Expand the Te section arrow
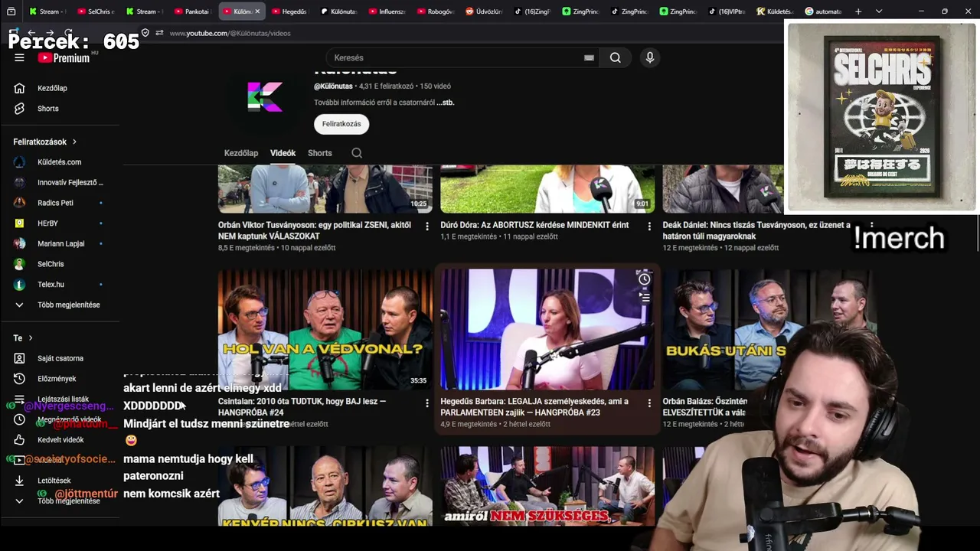980x551 pixels. [x=31, y=338]
